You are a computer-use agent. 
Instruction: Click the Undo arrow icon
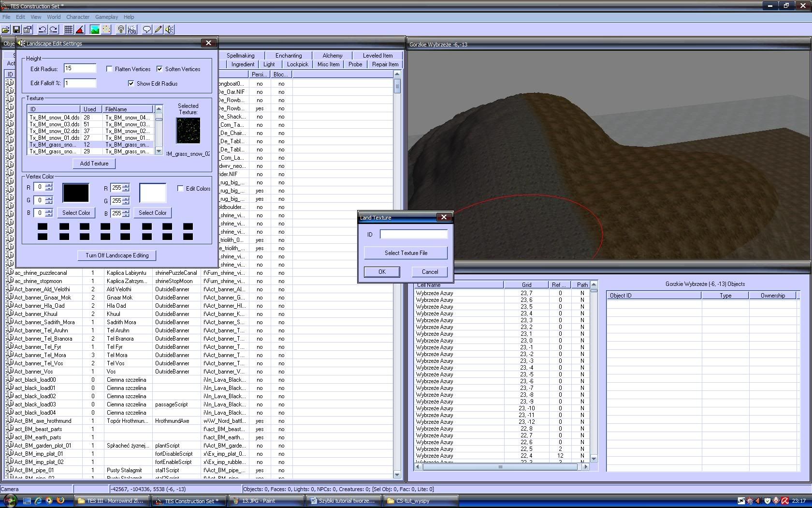coord(43,30)
